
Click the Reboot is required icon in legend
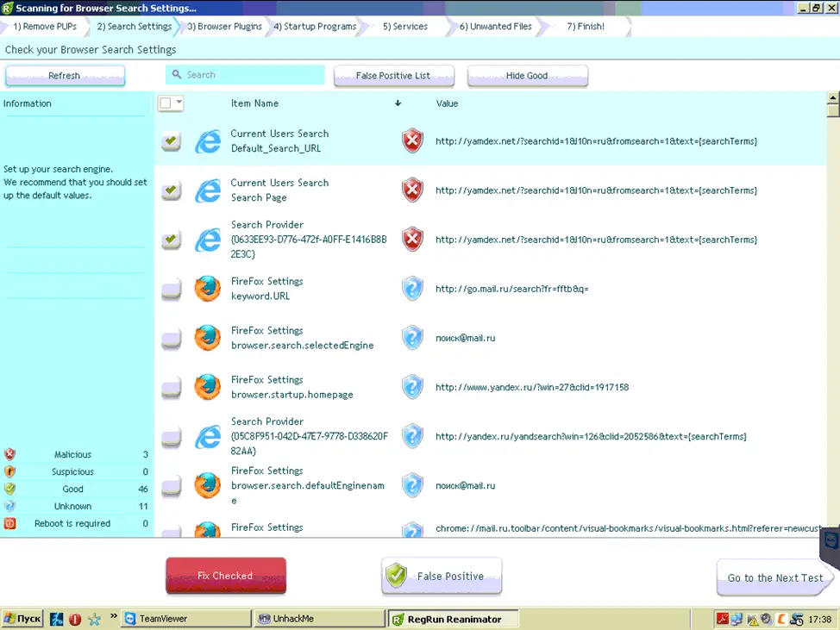(10, 523)
